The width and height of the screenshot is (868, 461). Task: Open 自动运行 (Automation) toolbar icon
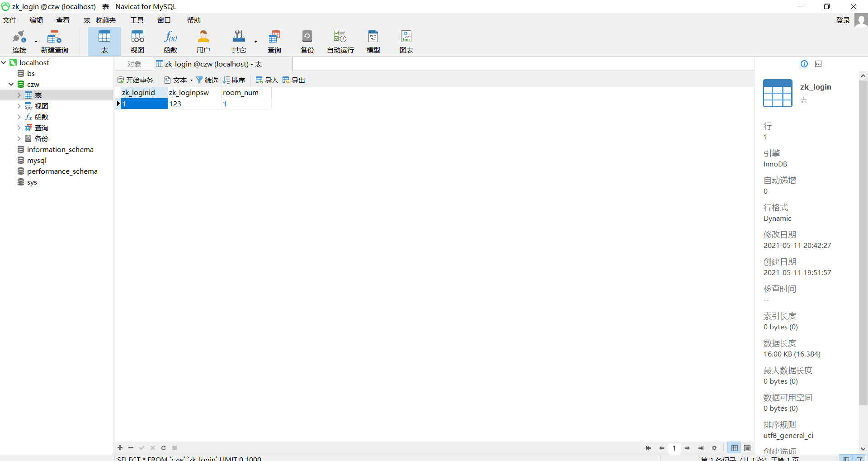pyautogui.click(x=340, y=41)
